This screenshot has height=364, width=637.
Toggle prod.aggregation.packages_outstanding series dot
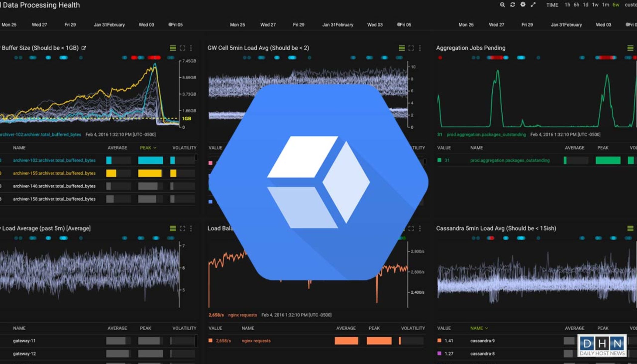point(439,160)
